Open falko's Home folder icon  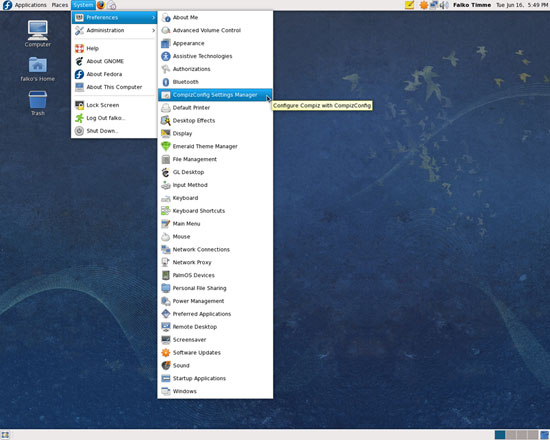click(x=38, y=69)
